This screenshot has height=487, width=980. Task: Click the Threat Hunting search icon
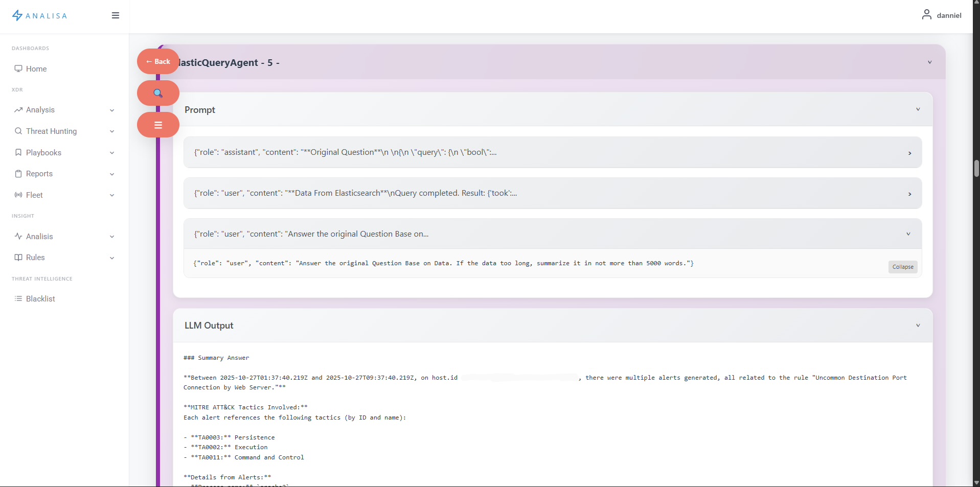pyautogui.click(x=18, y=131)
